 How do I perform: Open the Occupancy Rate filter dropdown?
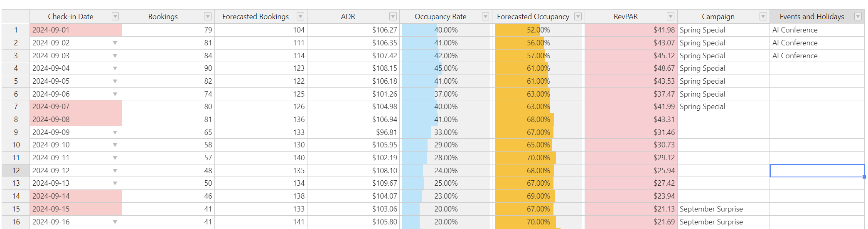tap(485, 17)
